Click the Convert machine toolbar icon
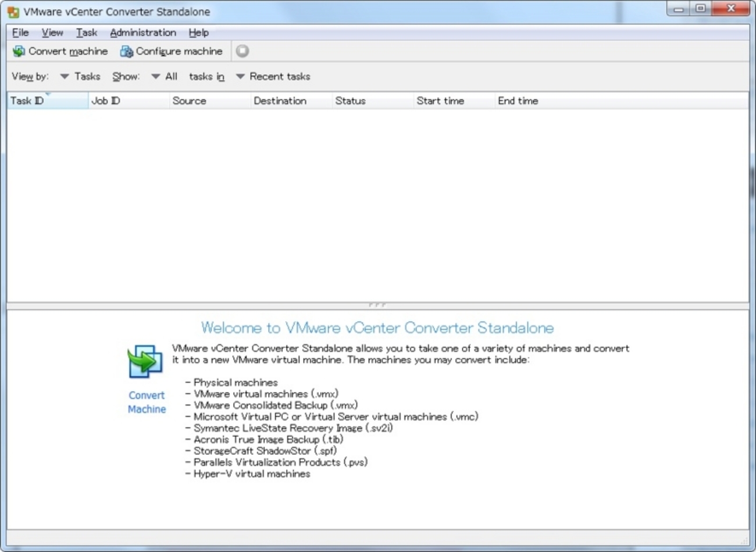The height and width of the screenshot is (552, 756). [19, 51]
